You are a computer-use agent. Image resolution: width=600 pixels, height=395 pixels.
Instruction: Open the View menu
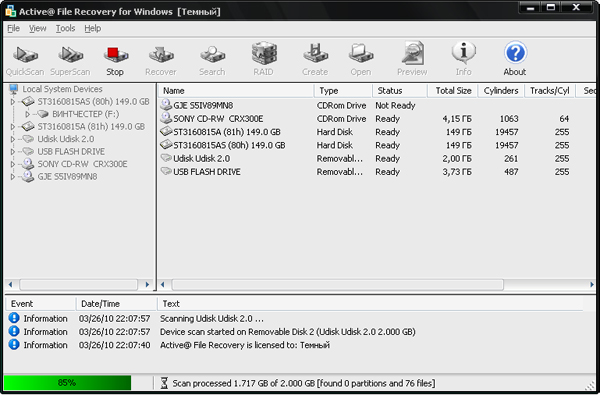[x=38, y=28]
